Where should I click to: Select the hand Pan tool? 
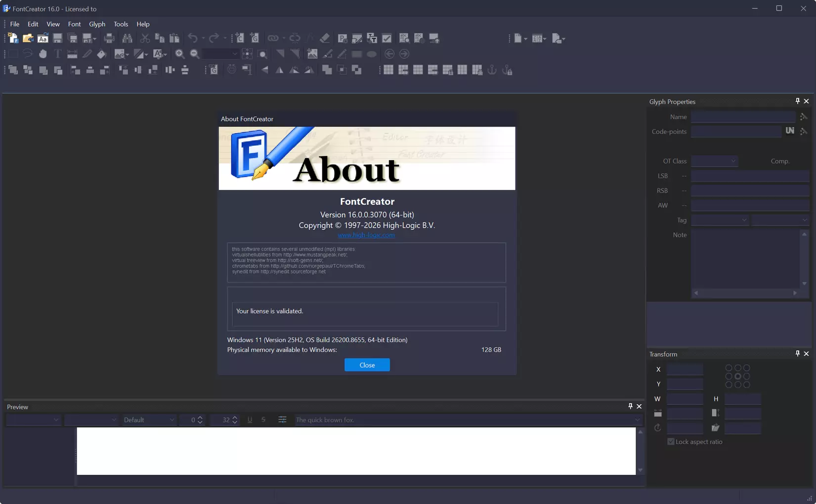tap(43, 54)
